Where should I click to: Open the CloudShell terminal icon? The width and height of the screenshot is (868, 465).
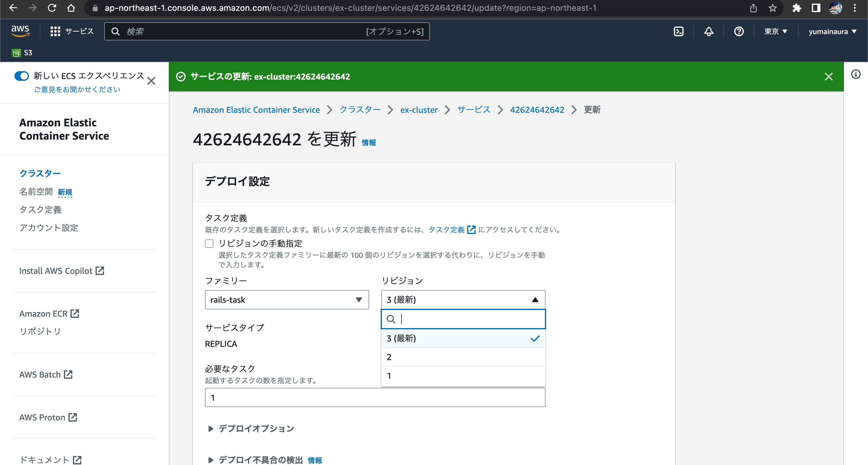coord(679,31)
